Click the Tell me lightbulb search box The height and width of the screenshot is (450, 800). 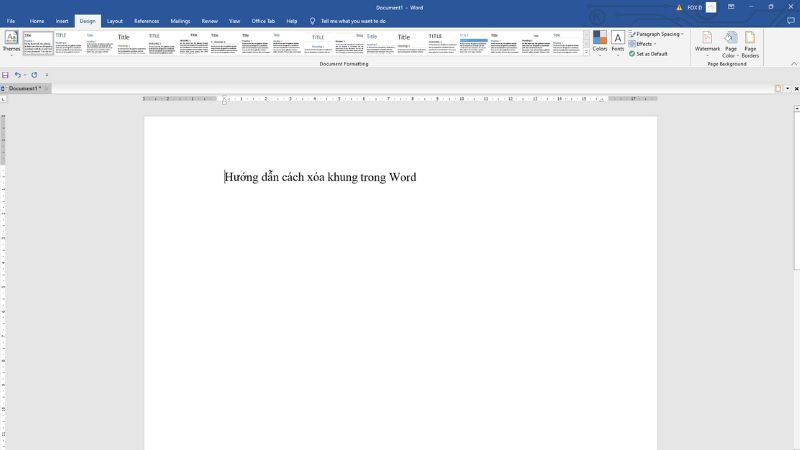(x=350, y=20)
